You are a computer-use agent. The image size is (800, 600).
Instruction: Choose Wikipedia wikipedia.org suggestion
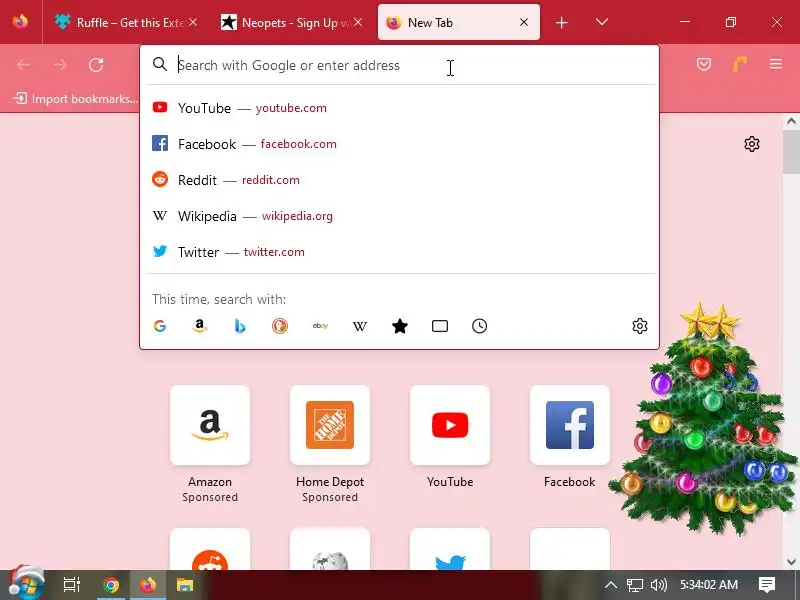pos(399,216)
